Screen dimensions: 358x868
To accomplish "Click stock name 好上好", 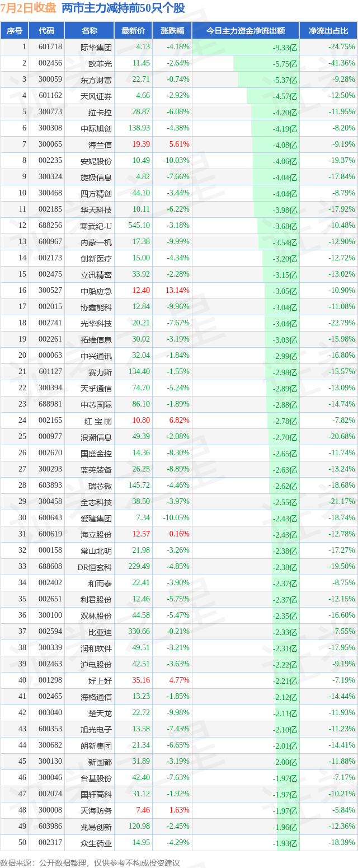I will coord(100,680).
